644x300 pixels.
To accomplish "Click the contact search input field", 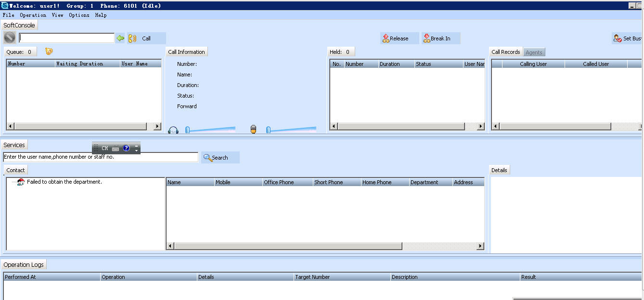I will (100, 157).
